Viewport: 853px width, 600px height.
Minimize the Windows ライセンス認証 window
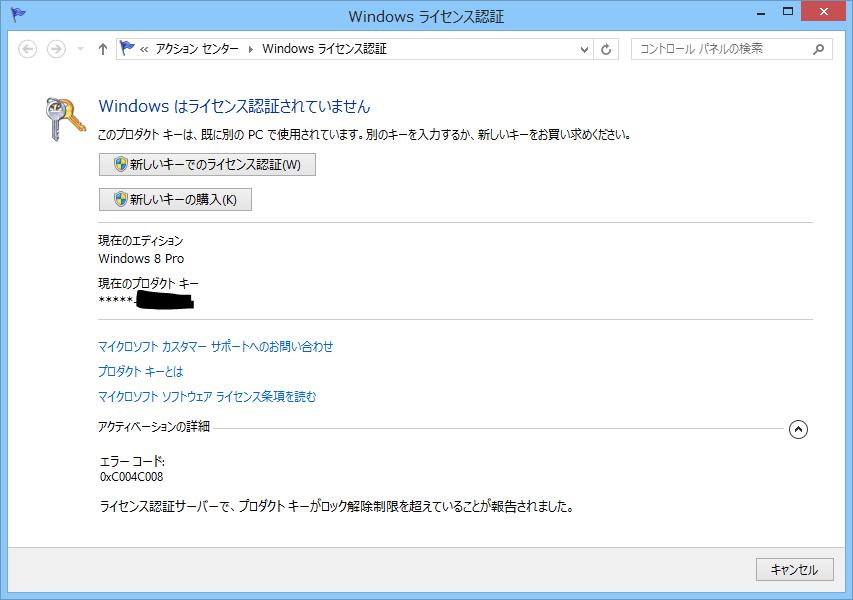(x=761, y=12)
